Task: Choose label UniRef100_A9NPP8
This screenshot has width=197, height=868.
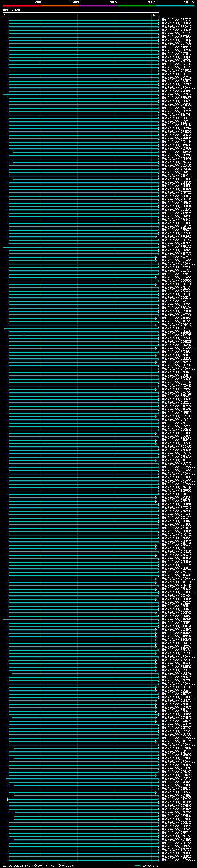Action: pyautogui.click(x=177, y=158)
